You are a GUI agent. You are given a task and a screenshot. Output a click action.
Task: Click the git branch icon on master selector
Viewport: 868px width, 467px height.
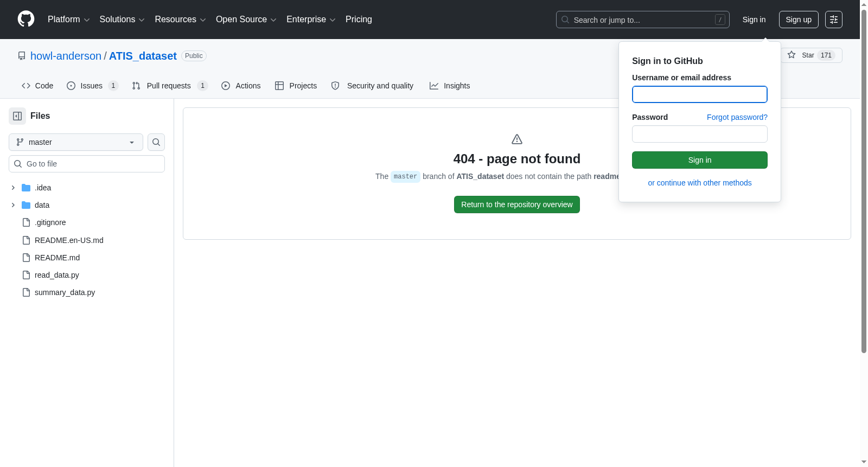click(x=20, y=142)
